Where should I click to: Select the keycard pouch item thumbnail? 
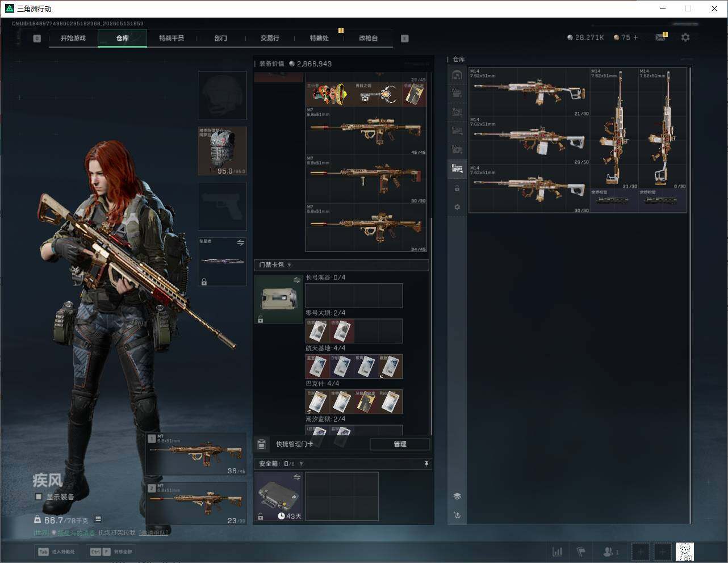[278, 299]
